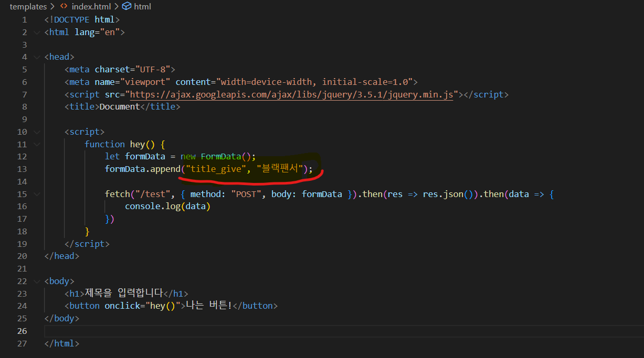Click line number 1 in the gutter
The image size is (644, 358).
25,19
